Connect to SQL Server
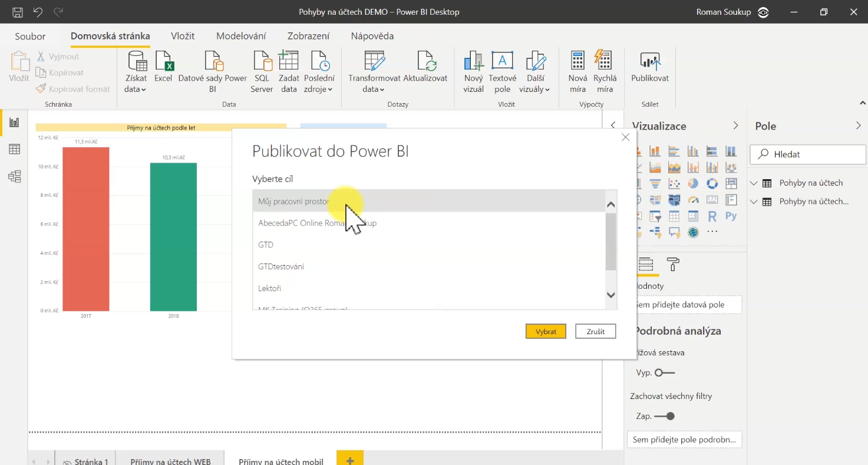 tap(262, 72)
